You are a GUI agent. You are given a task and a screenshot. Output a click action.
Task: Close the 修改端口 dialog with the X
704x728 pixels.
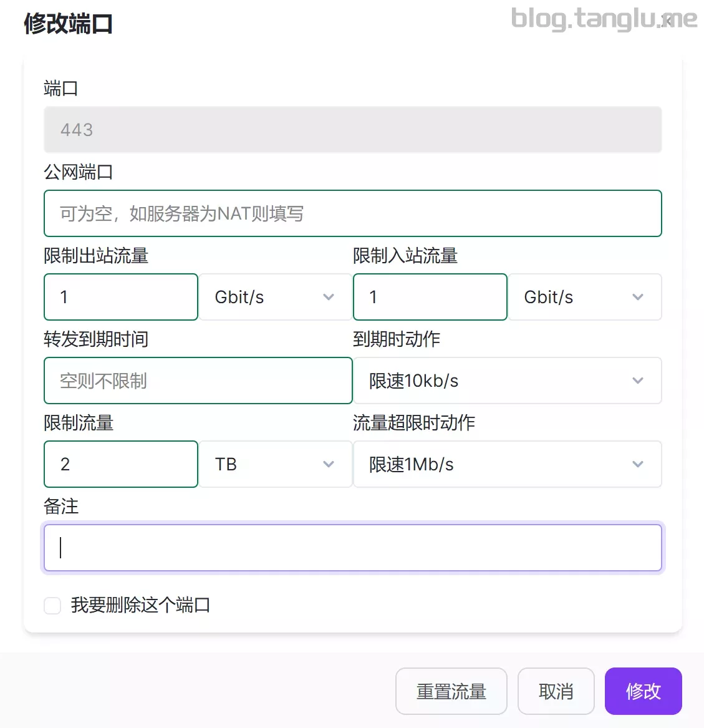pyautogui.click(x=668, y=21)
